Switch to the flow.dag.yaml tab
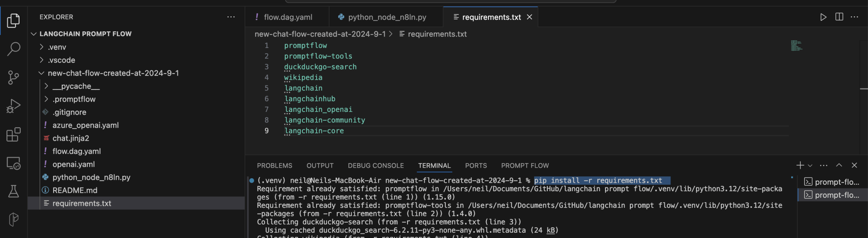 [288, 17]
